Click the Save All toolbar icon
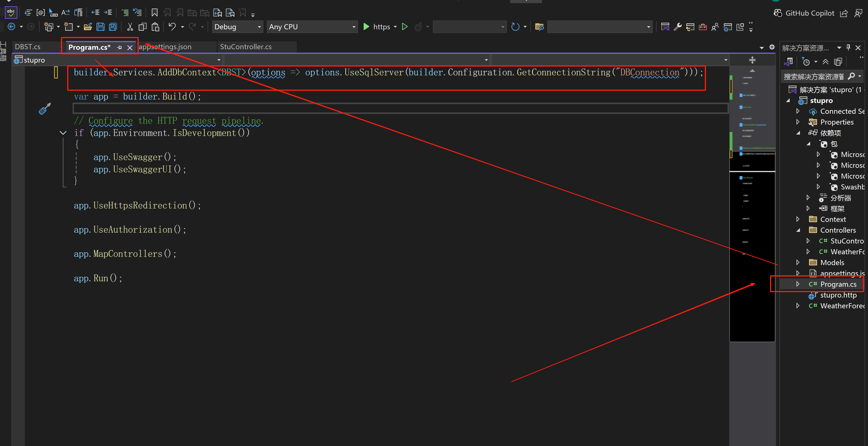Image resolution: width=868 pixels, height=446 pixels. tap(113, 27)
